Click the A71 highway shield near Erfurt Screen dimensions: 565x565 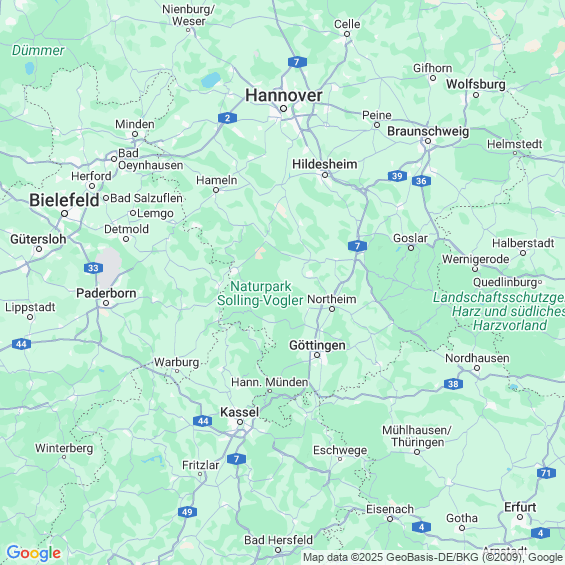coord(546,473)
